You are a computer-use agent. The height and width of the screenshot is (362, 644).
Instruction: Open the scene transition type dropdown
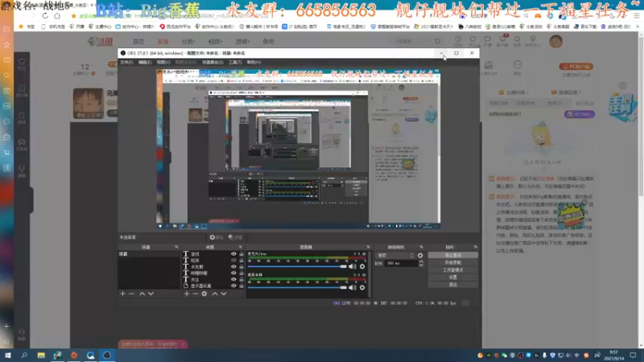coord(395,255)
